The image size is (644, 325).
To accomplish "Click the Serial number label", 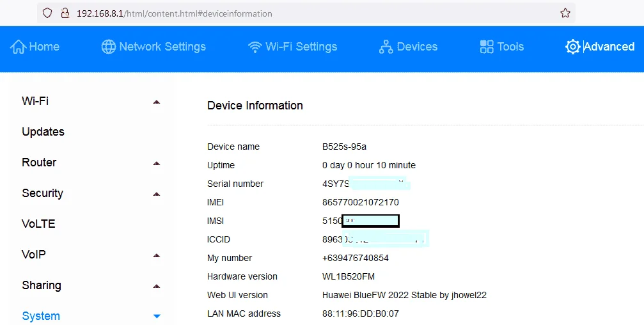I will [235, 184].
